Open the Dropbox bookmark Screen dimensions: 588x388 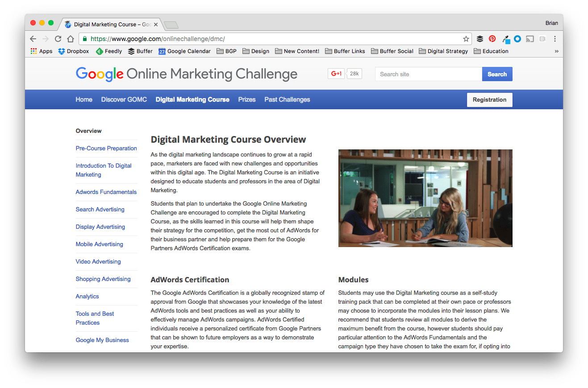click(73, 51)
